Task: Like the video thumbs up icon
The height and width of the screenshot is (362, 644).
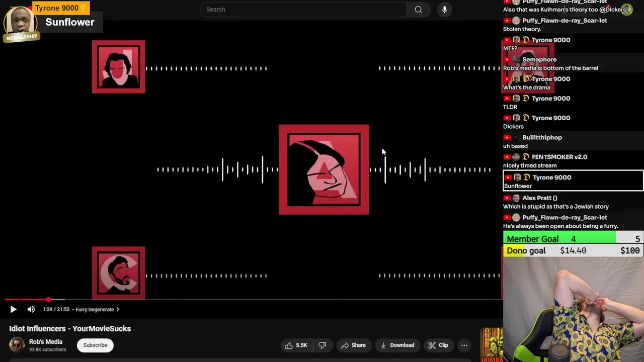Action: coord(289,345)
